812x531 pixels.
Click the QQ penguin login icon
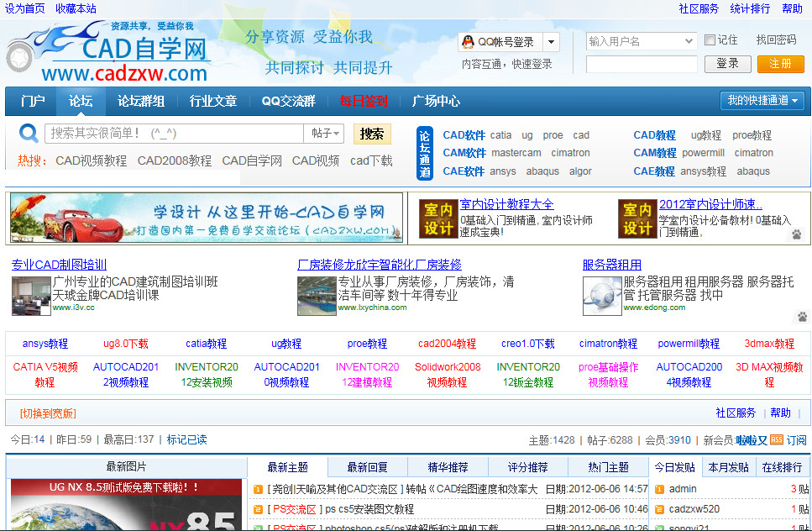point(467,40)
